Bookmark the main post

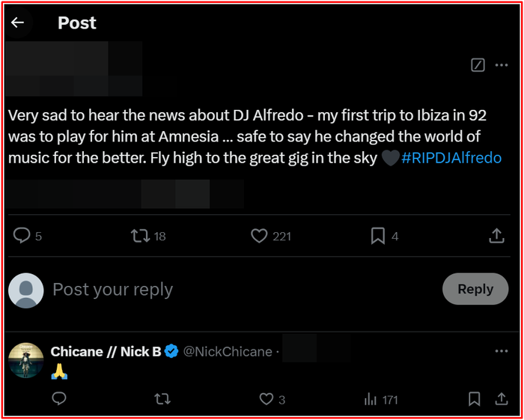pyautogui.click(x=378, y=236)
